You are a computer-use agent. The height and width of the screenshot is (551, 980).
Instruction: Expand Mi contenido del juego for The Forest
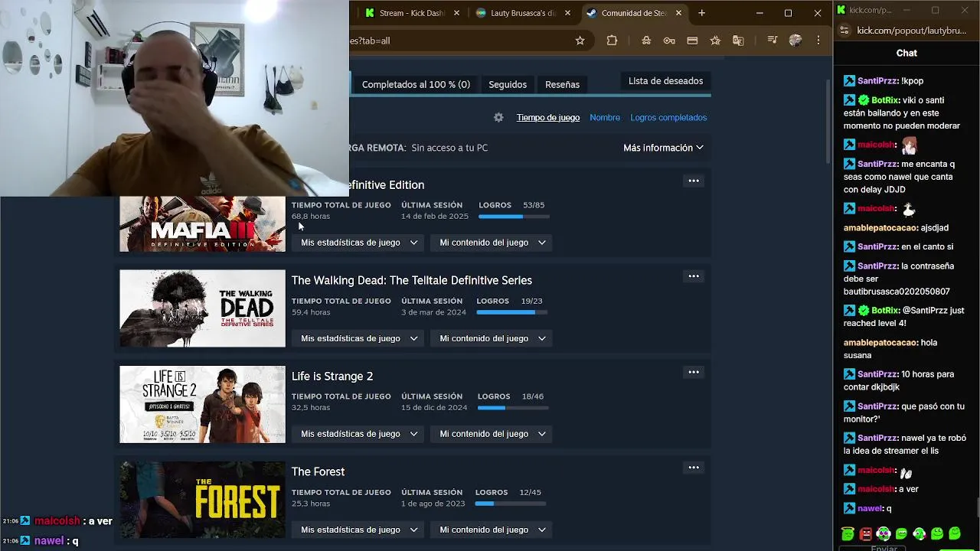[492, 530]
